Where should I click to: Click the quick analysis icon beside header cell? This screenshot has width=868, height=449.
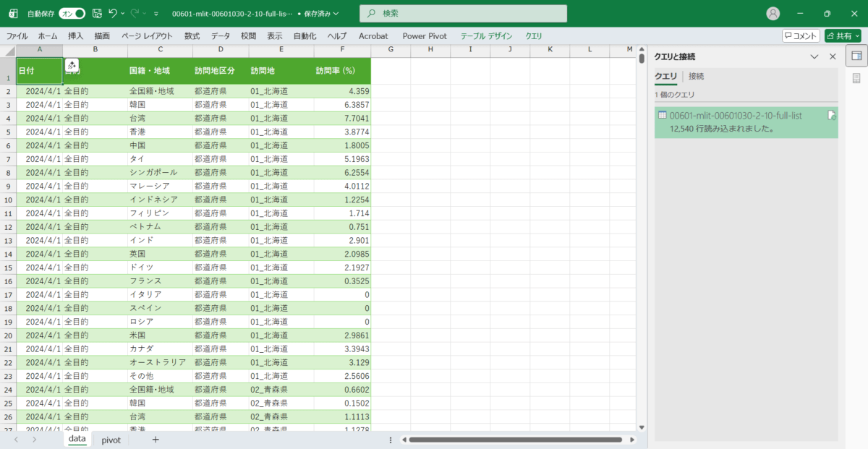tap(72, 65)
